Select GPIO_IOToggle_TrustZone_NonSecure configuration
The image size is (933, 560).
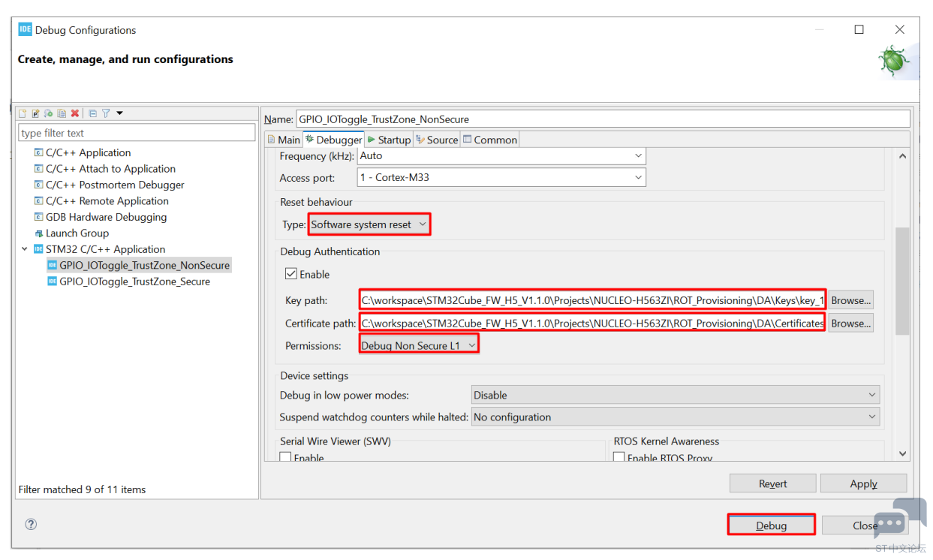tap(139, 265)
